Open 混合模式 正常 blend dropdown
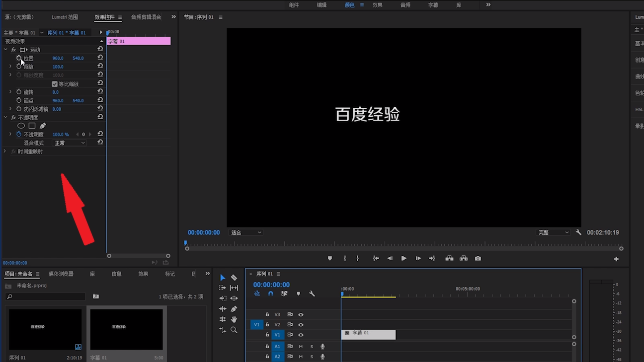This screenshot has width=644, height=362. (69, 143)
